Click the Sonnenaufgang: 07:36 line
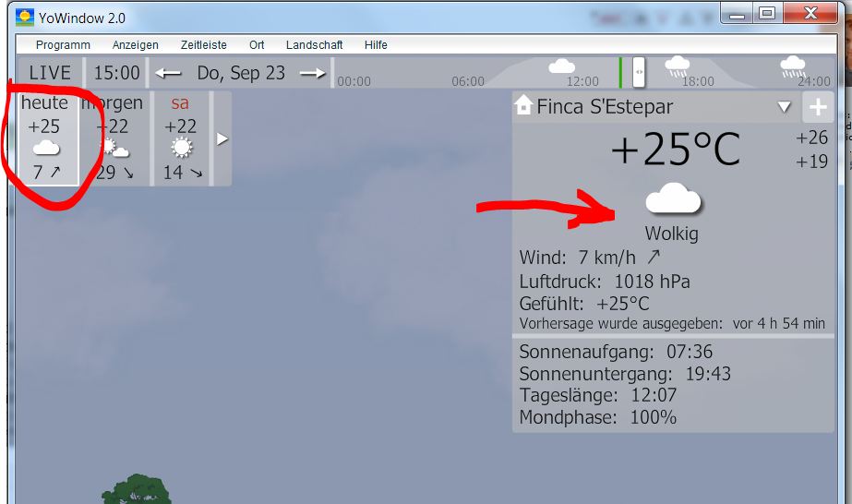852x504 pixels. [x=616, y=352]
